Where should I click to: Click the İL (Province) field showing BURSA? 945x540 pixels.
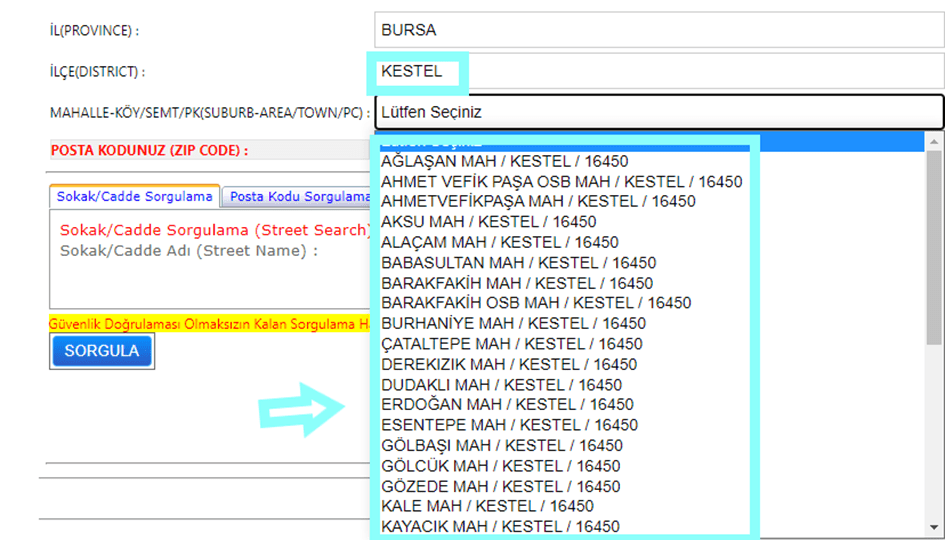click(x=658, y=30)
